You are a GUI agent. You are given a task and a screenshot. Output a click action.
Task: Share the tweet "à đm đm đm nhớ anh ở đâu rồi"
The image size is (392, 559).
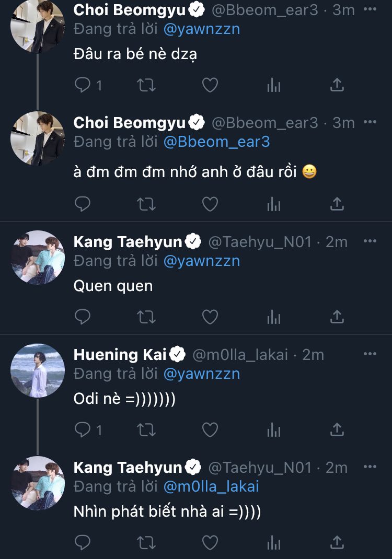[x=338, y=204]
